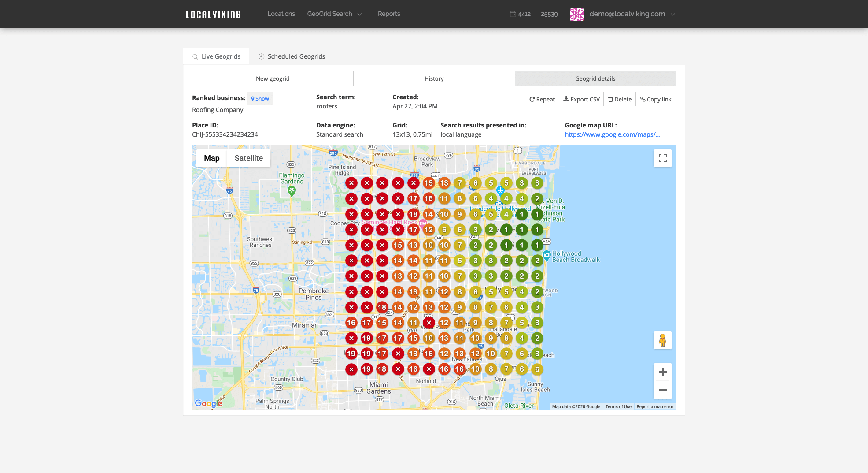The width and height of the screenshot is (868, 473).
Task: Click the Country Club map label
Action: 287,379
